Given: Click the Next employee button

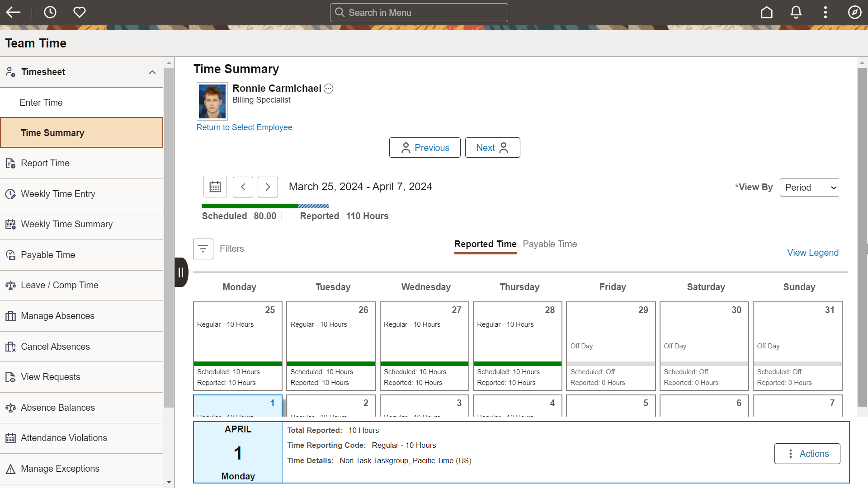Looking at the screenshot, I should coord(492,147).
